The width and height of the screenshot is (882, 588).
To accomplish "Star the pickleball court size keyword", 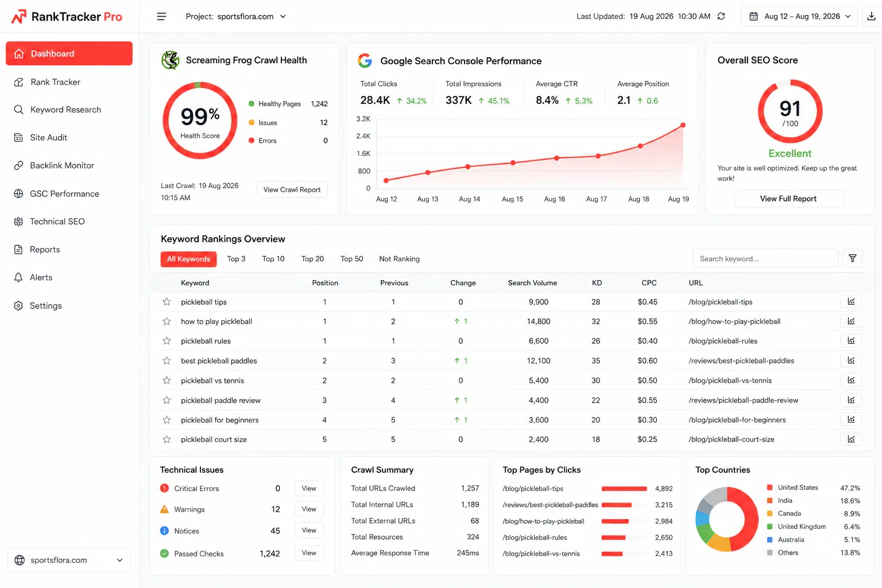I will pos(167,439).
